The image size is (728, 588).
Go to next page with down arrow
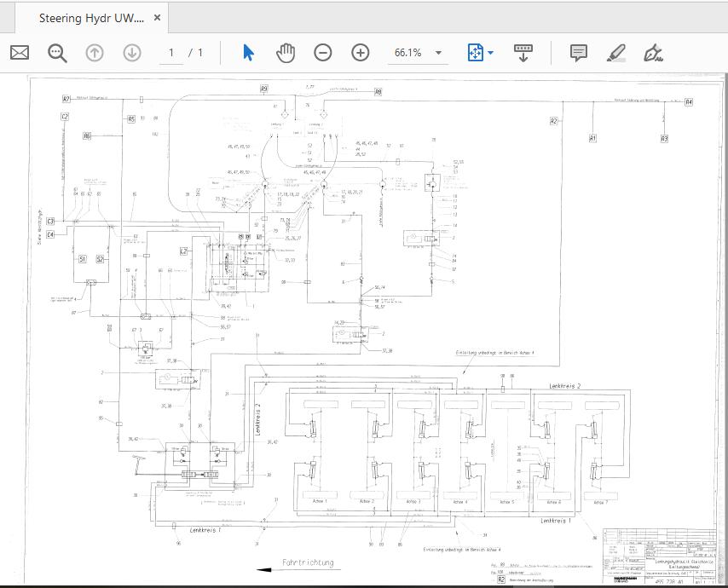point(131,53)
